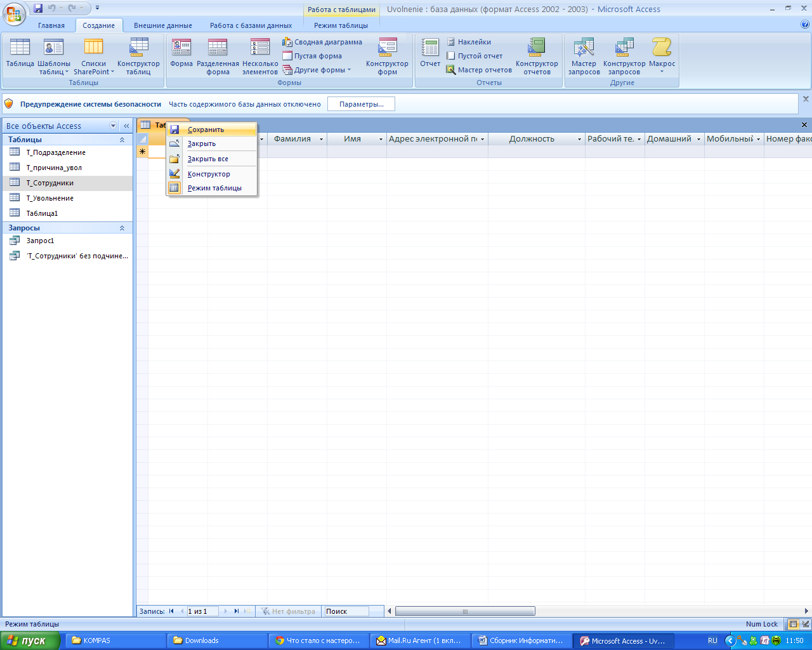The image size is (812, 650).
Task: Switch to Datasheet view status icon
Action: (793, 624)
